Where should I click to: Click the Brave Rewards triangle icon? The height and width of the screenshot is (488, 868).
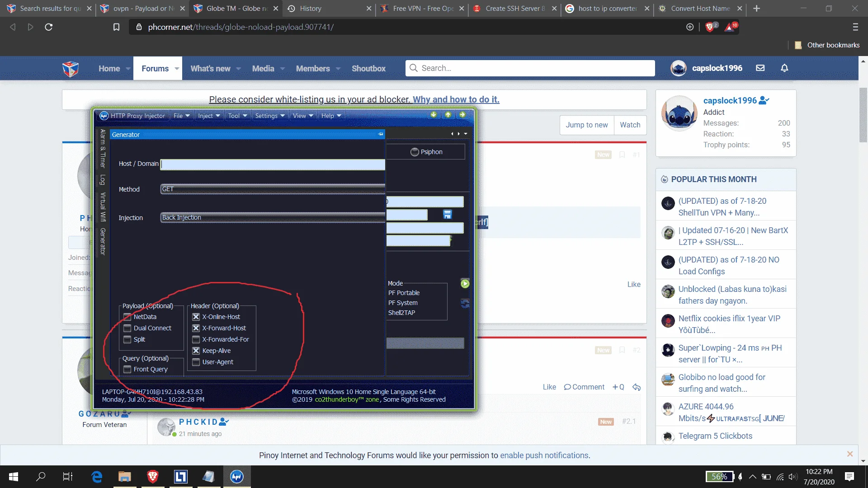pyautogui.click(x=730, y=27)
